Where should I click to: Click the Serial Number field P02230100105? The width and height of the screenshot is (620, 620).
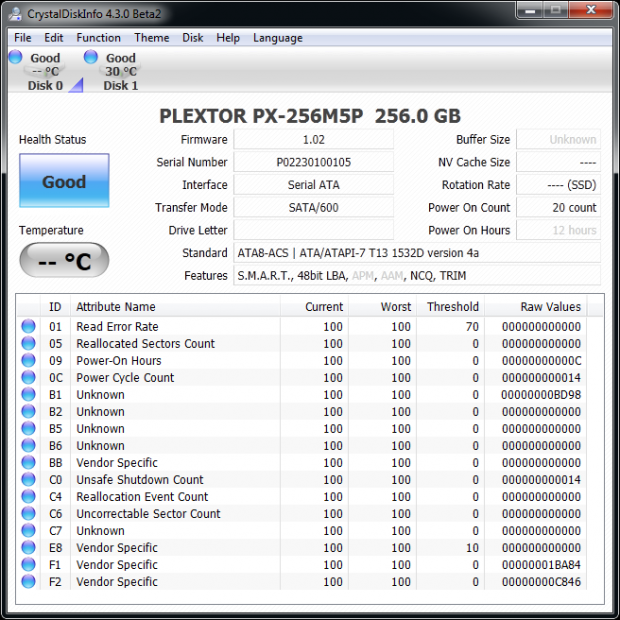(314, 162)
